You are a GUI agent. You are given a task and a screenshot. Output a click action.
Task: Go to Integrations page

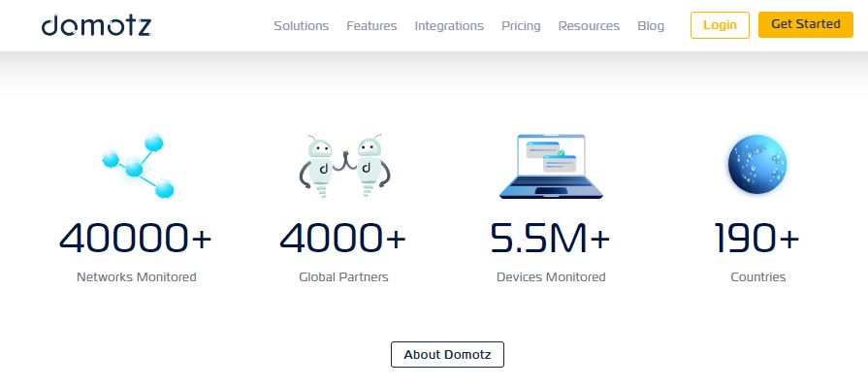tap(449, 26)
